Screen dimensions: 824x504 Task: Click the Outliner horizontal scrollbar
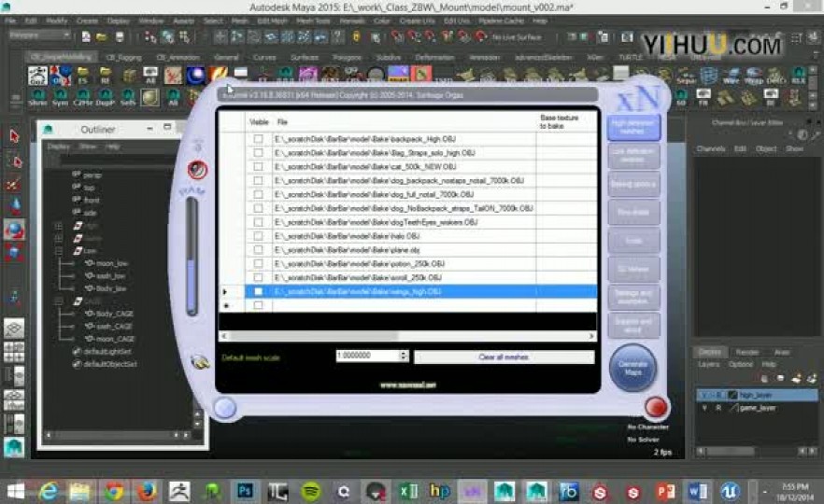117,435
